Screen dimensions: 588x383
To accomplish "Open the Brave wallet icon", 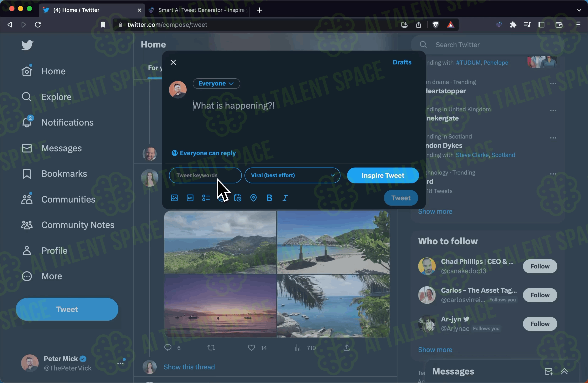I will [x=559, y=25].
